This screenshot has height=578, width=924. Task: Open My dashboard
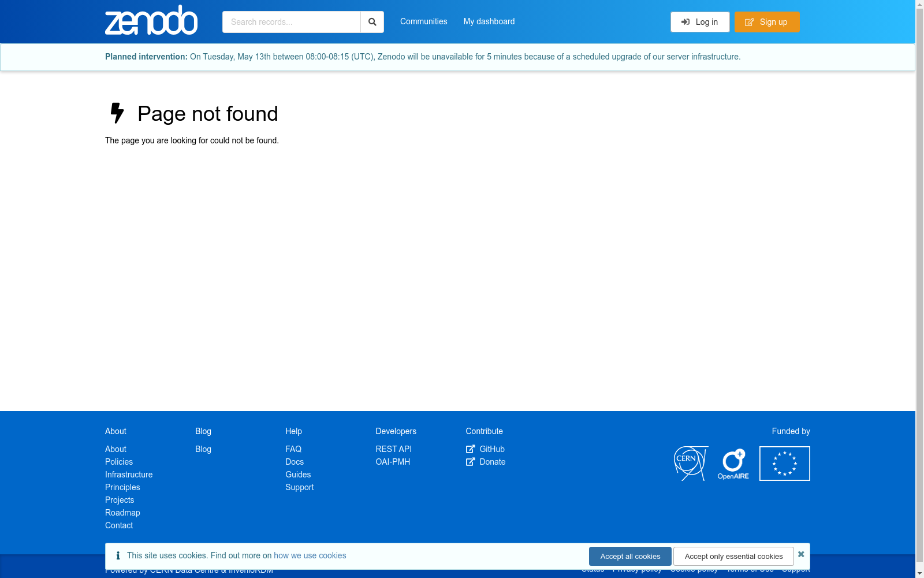coord(489,21)
